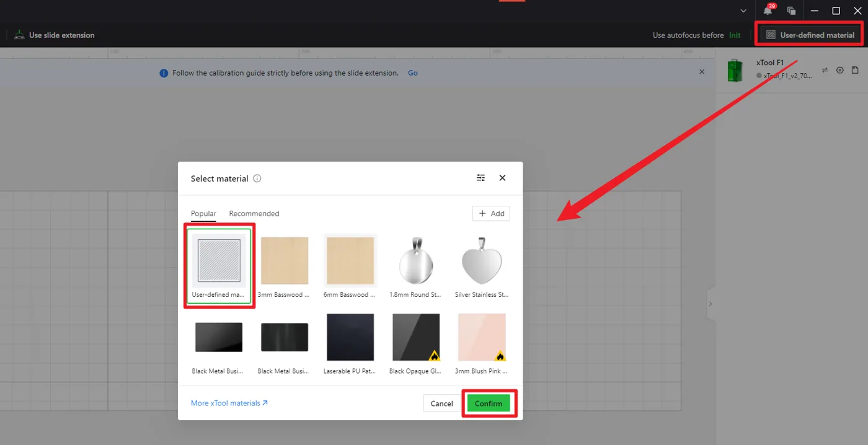Open the More xTool materials link
Viewport: 868px width, 445px height.
[229, 403]
